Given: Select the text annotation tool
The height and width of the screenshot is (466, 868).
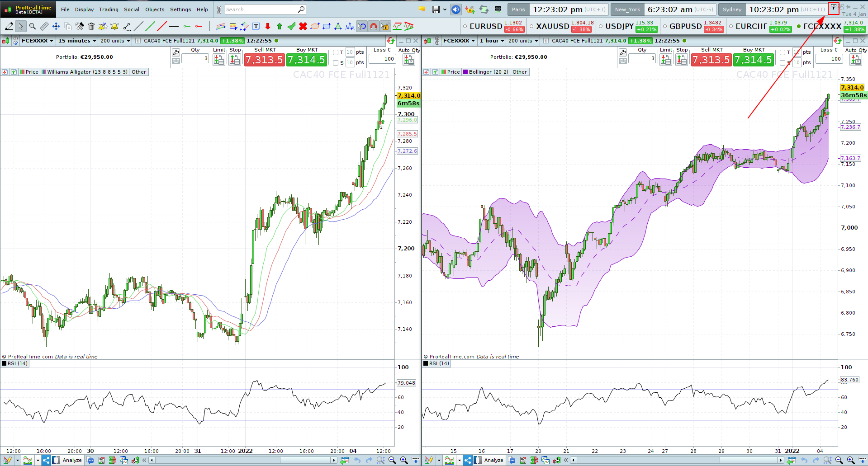Looking at the screenshot, I should (x=256, y=26).
